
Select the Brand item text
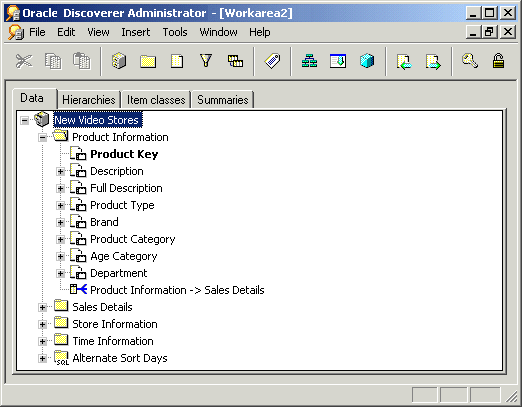[104, 222]
